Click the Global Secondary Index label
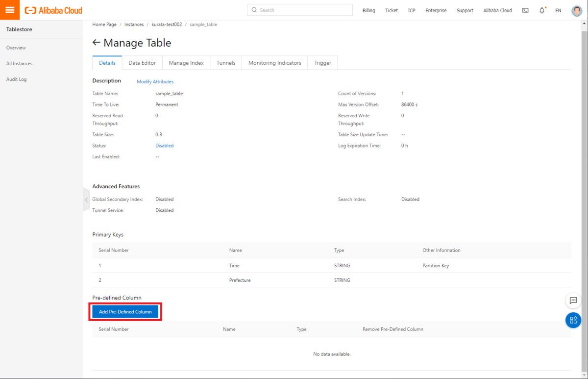This screenshot has height=379, width=588. (x=118, y=200)
